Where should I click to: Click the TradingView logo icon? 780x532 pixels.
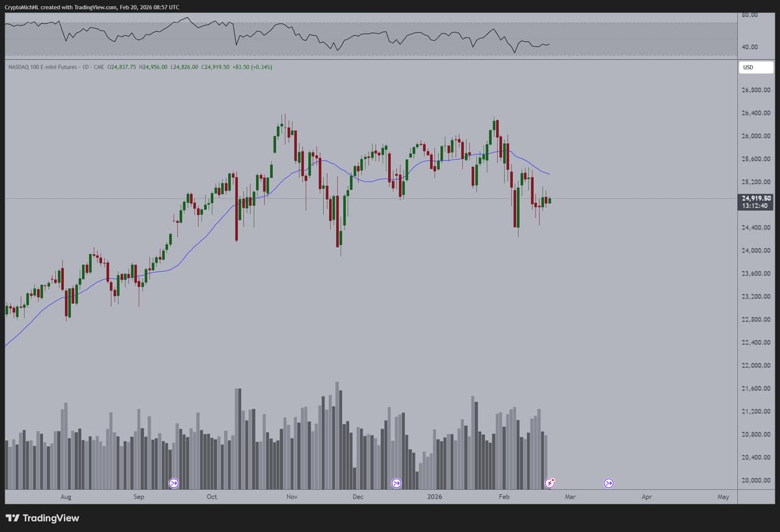12,518
